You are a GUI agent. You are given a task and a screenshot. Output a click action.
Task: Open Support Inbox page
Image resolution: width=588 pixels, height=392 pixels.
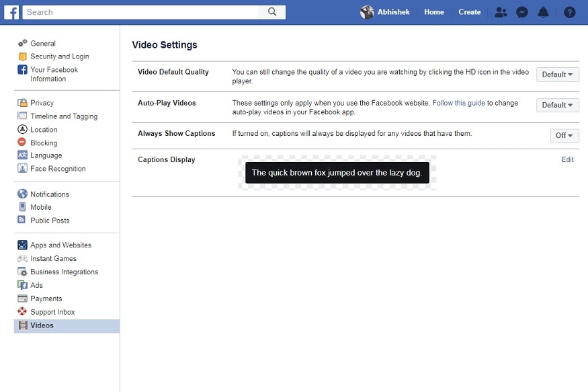pyautogui.click(x=52, y=312)
